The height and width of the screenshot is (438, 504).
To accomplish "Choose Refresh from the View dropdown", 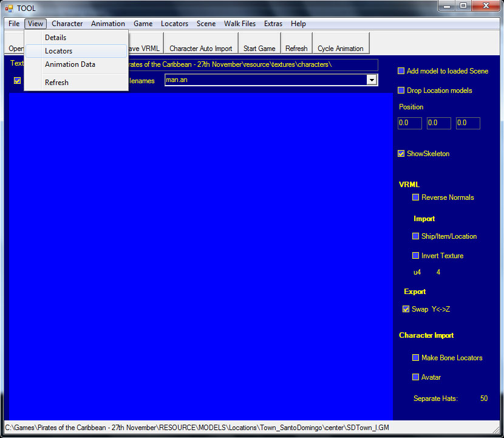I will pyautogui.click(x=76, y=83).
